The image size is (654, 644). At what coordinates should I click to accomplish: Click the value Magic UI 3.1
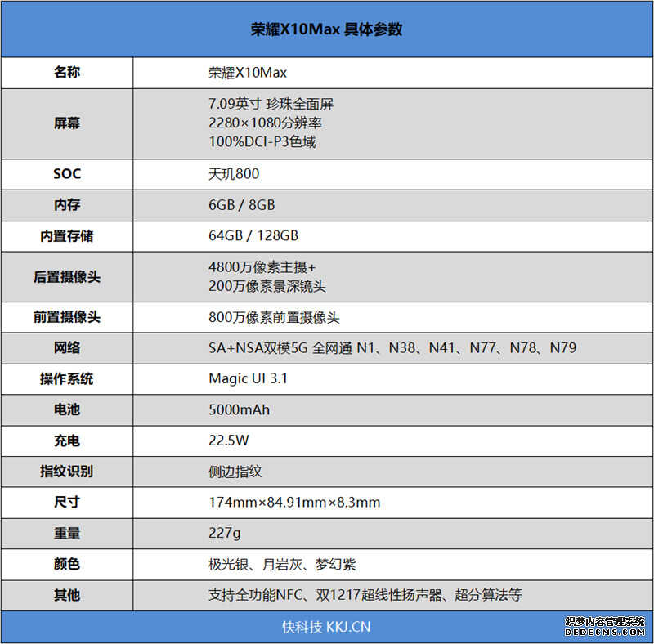pos(249,378)
